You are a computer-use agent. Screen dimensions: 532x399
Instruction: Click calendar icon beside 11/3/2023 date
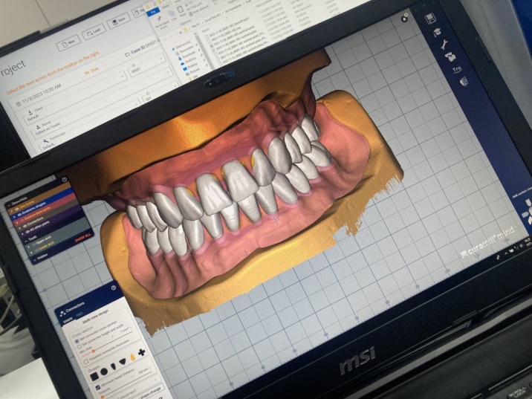[19, 104]
